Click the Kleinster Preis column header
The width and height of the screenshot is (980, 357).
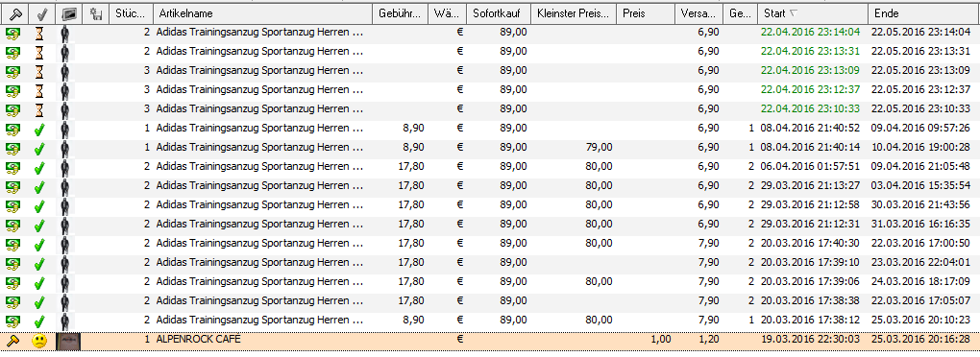coord(573,13)
